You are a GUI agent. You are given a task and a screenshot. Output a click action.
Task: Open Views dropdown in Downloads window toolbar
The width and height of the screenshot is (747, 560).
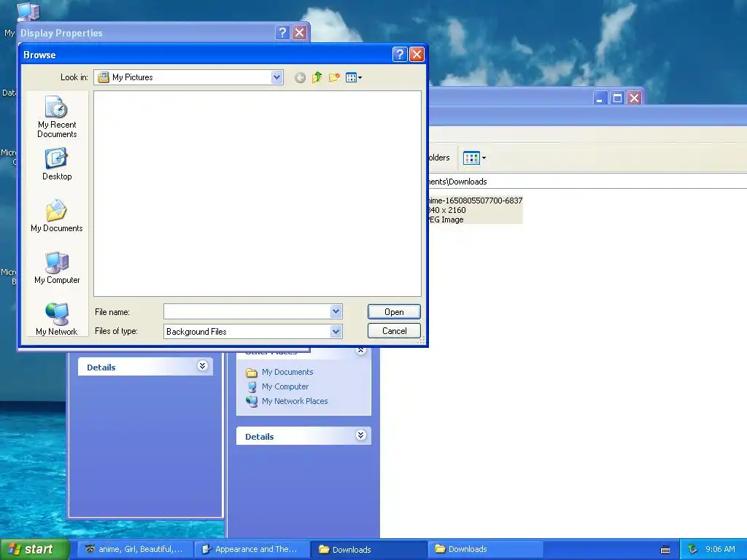pos(474,157)
